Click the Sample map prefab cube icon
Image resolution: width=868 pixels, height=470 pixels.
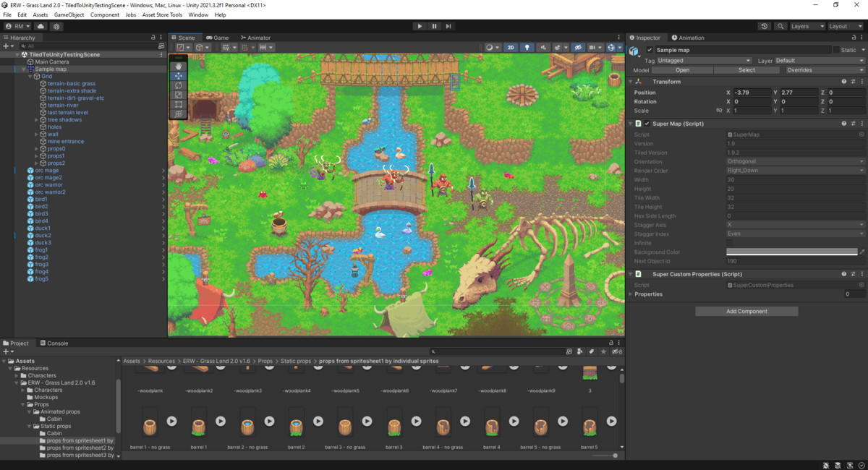pyautogui.click(x=634, y=51)
